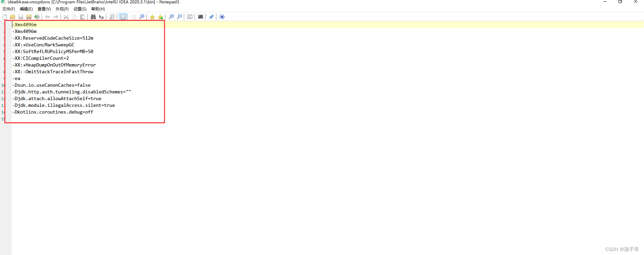Open the 编辑(E) menu

26,9
